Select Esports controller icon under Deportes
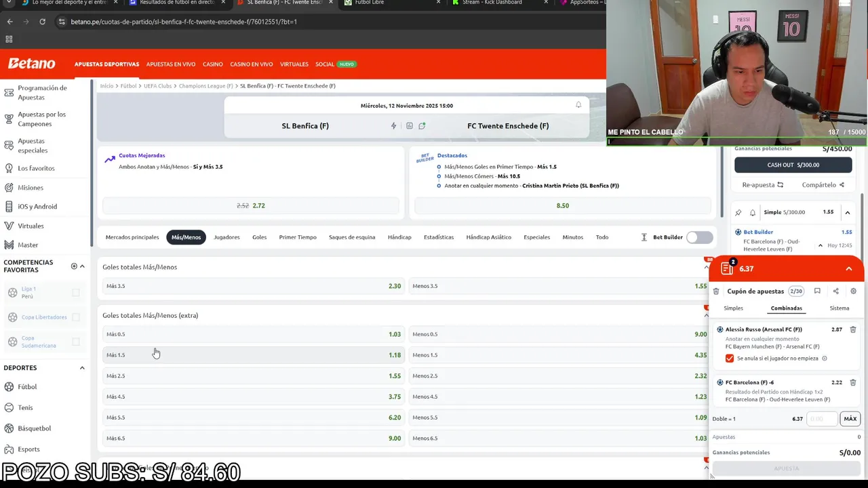Image resolution: width=868 pixels, height=488 pixels. coord(9,449)
